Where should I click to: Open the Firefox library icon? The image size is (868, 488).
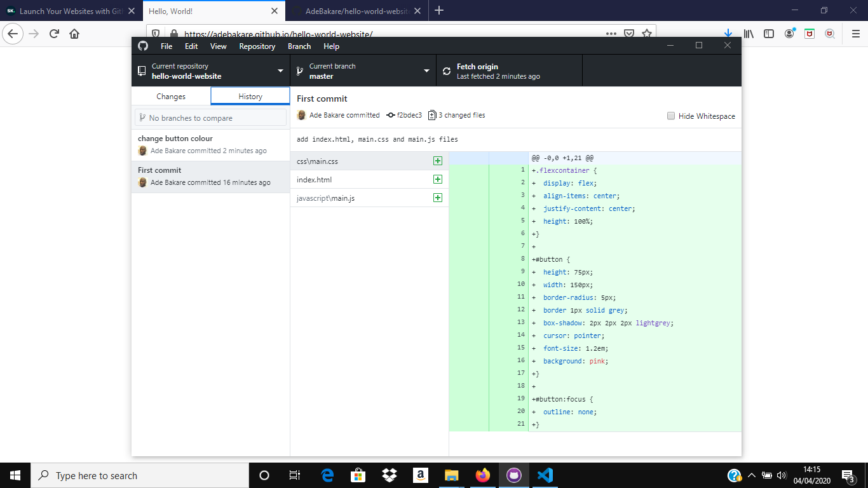pyautogui.click(x=749, y=34)
